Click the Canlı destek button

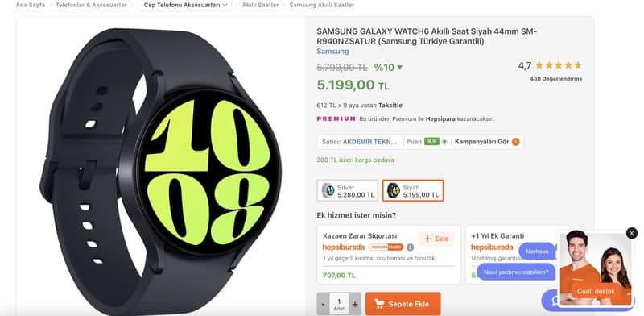point(596,291)
